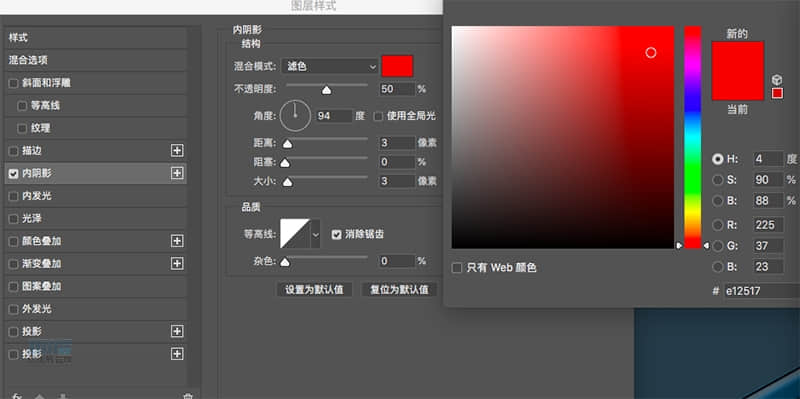Click the 阻塞 percent value field
Screen dimensions: 800x399
pos(397,162)
